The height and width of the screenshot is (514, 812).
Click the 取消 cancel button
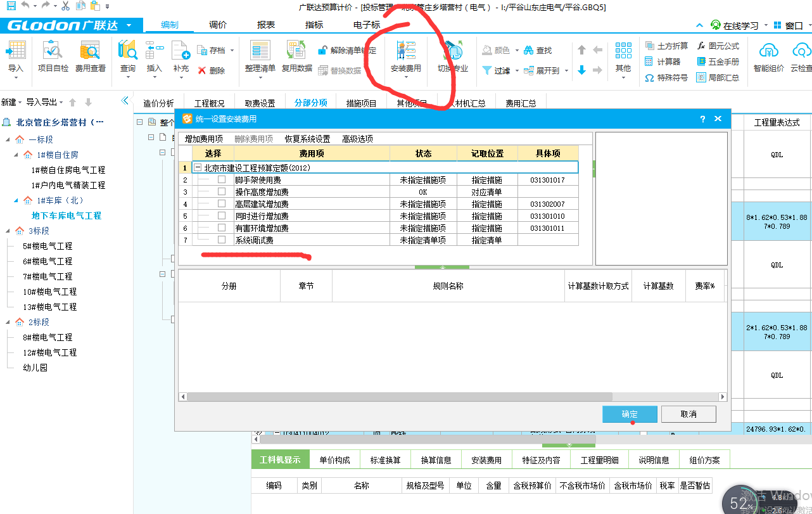pyautogui.click(x=688, y=414)
